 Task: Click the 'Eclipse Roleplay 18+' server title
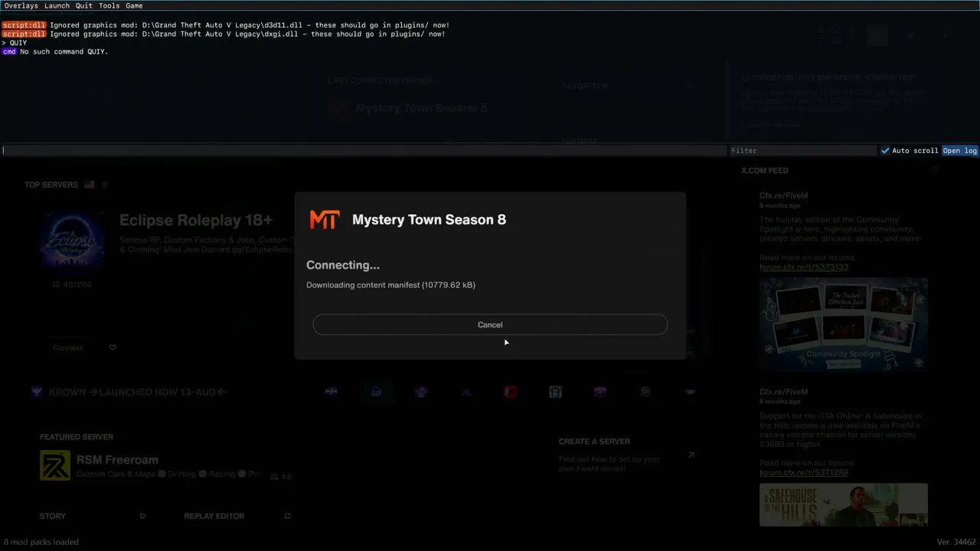click(196, 220)
